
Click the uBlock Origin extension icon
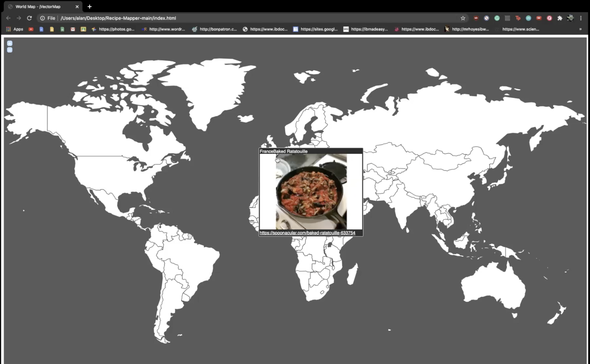[476, 18]
